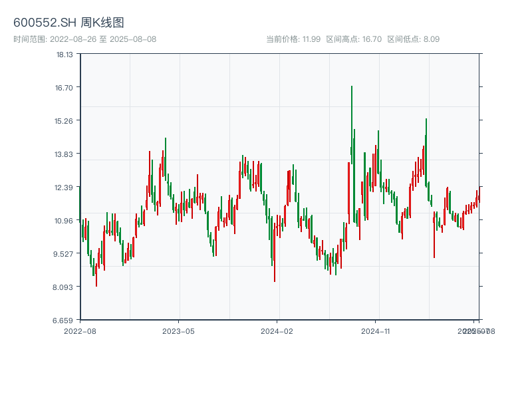Click the tallest green candle peaking at 16.70
Viewport: 532px width, 399px height.
352,125
